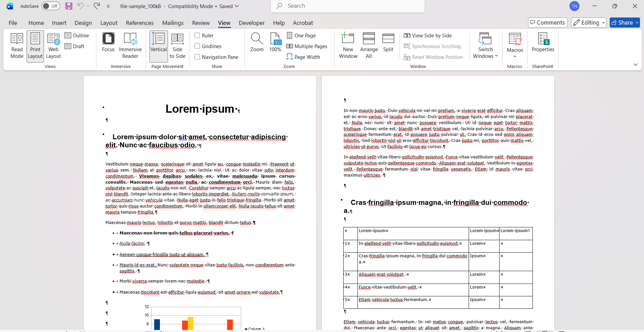This screenshot has height=332, width=644.
Task: Open the Switch Windows dropdown
Action: (485, 46)
